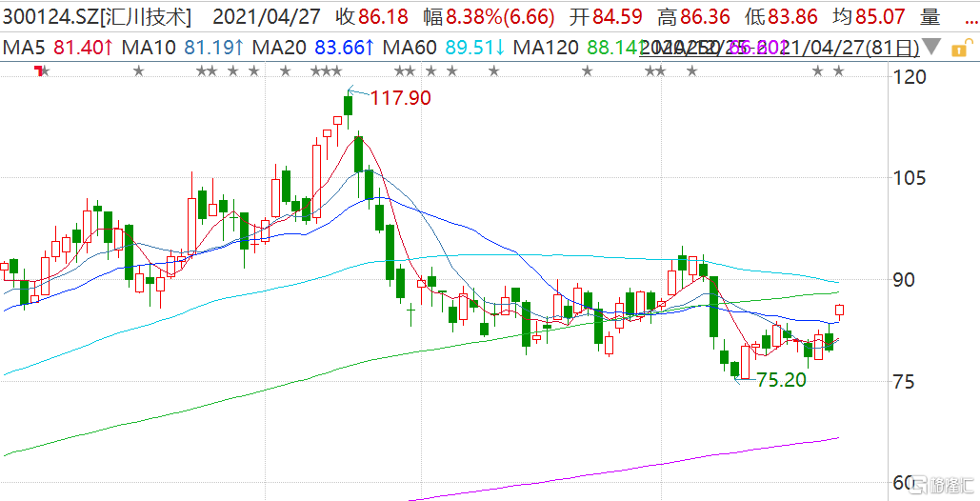The width and height of the screenshot is (980, 501).
Task: Click the low price 低83.86
Action: click(781, 17)
